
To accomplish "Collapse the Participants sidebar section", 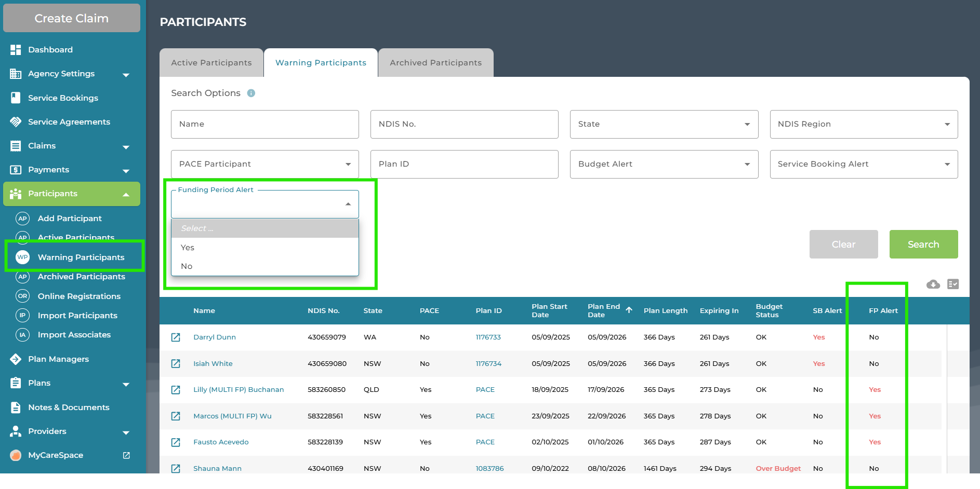I will (126, 194).
